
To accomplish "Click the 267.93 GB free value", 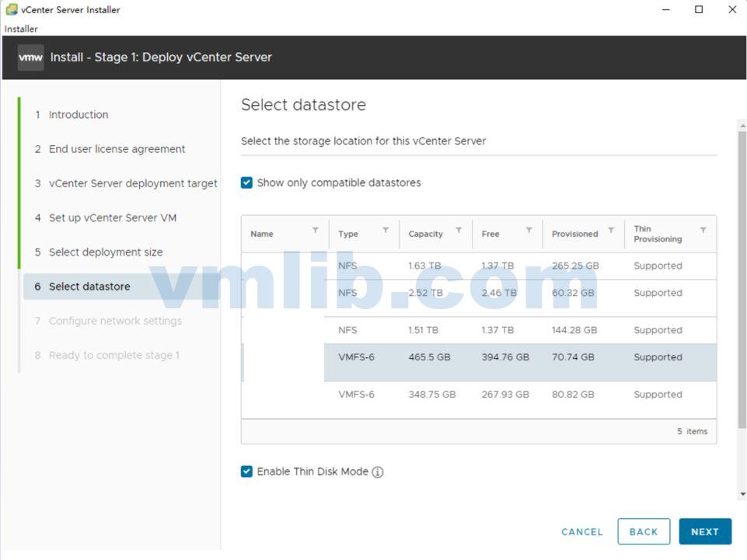I will 505,395.
